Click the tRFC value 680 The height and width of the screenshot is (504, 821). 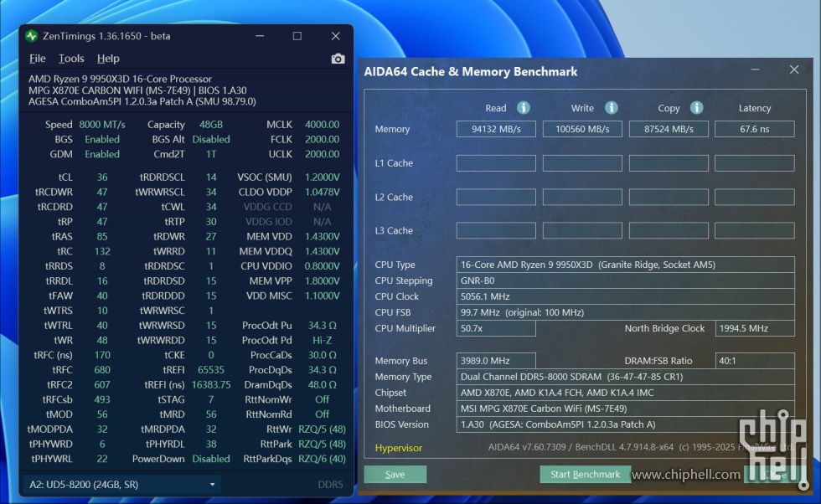102,370
